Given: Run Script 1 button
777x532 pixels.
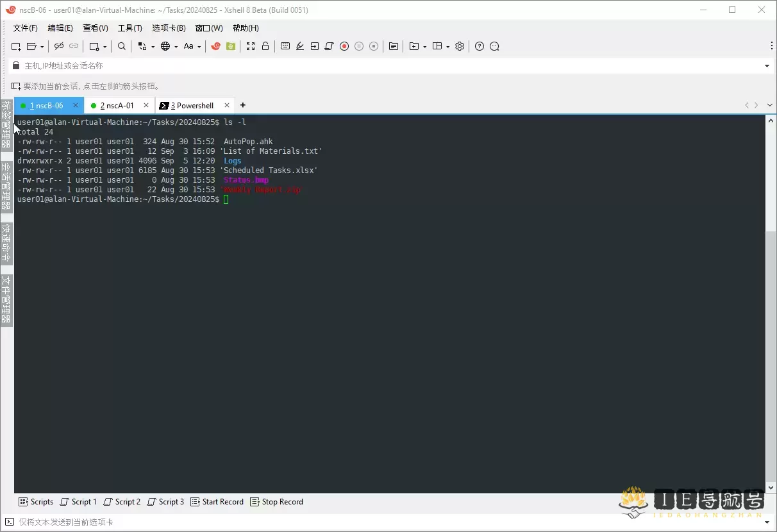Looking at the screenshot, I should tap(78, 502).
